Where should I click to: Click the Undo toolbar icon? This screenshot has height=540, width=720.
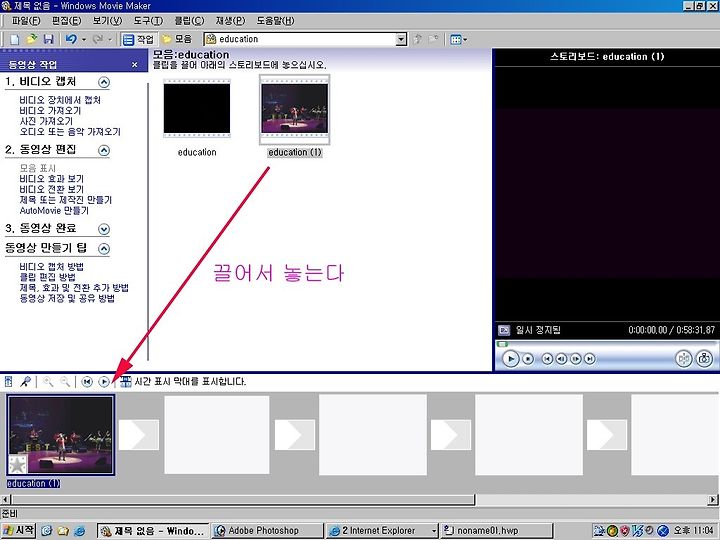(x=71, y=39)
